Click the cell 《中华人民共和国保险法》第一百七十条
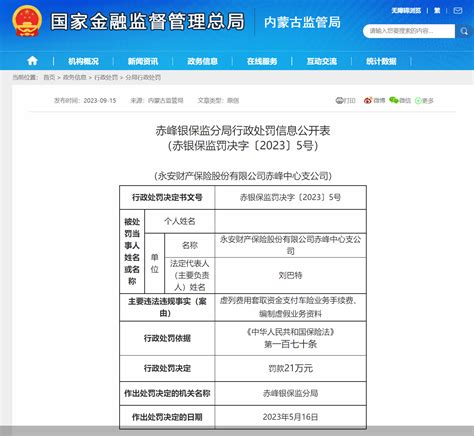The width and height of the screenshot is (474, 436). [x=290, y=338]
